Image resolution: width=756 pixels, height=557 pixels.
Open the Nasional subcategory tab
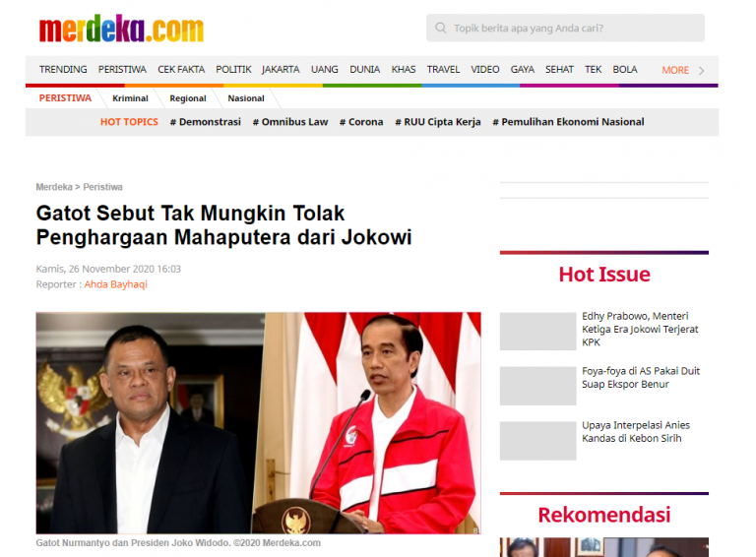tap(246, 98)
